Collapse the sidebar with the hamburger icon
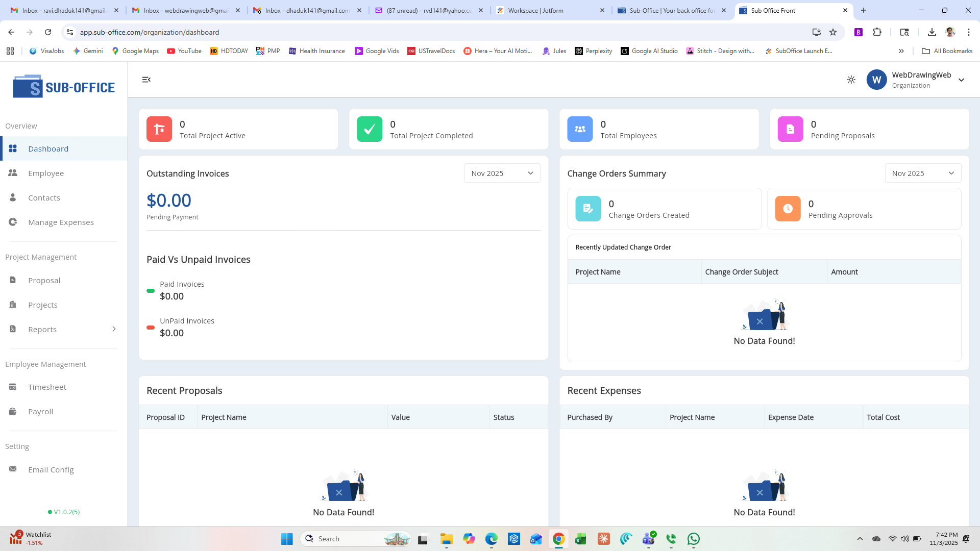The height and width of the screenshot is (551, 980). [x=146, y=80]
